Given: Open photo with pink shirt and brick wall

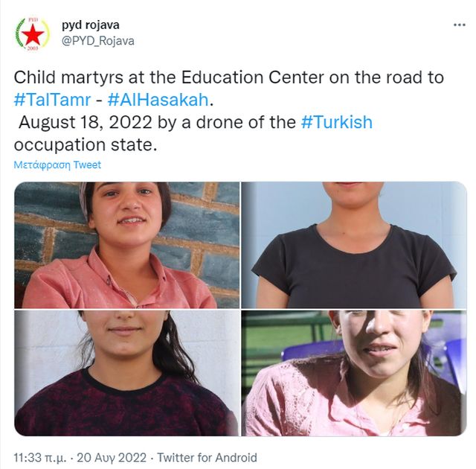Looking at the screenshot, I should pos(127,245).
